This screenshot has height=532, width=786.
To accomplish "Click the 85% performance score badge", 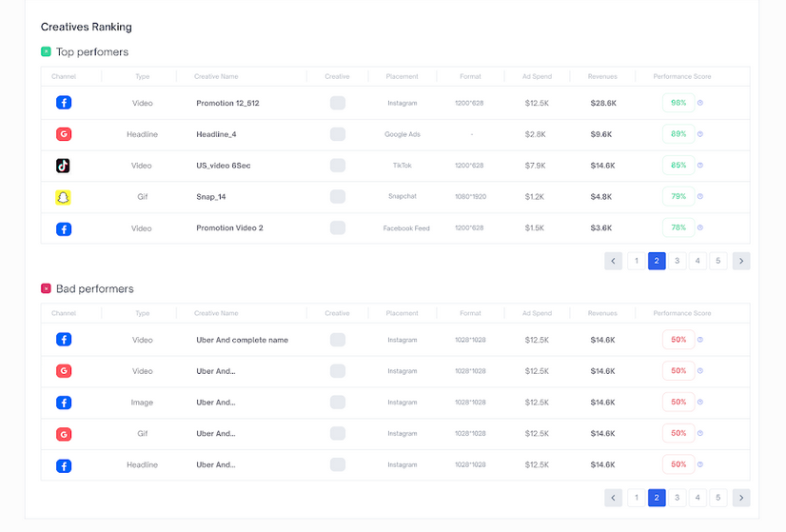I will [x=678, y=166].
